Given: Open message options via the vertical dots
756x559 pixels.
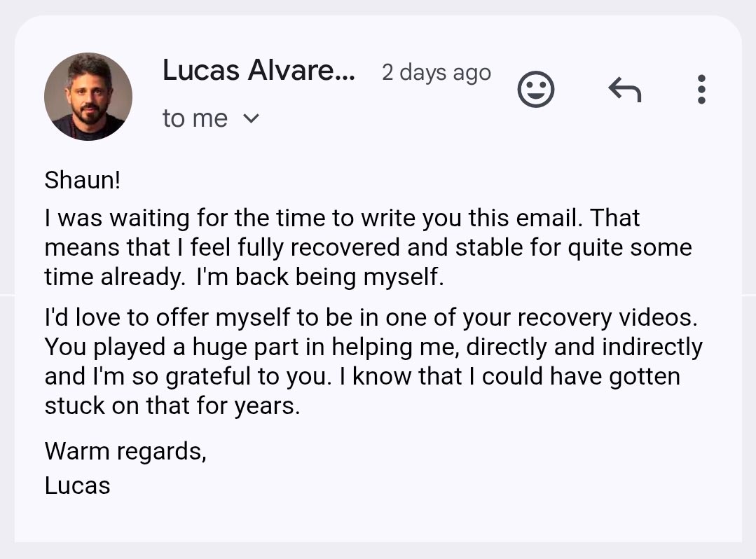Looking at the screenshot, I should coord(701,89).
